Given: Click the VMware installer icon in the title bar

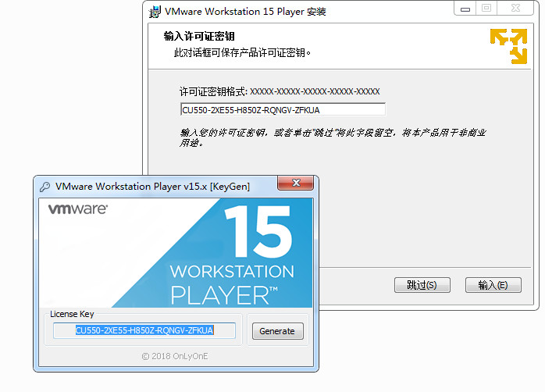Looking at the screenshot, I should pyautogui.click(x=155, y=12).
